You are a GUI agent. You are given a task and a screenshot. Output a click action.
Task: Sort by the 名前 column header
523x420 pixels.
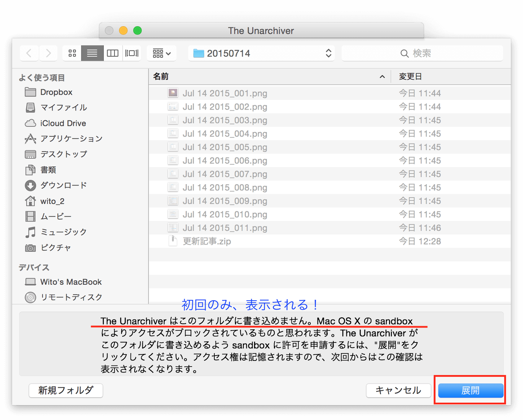[269, 76]
